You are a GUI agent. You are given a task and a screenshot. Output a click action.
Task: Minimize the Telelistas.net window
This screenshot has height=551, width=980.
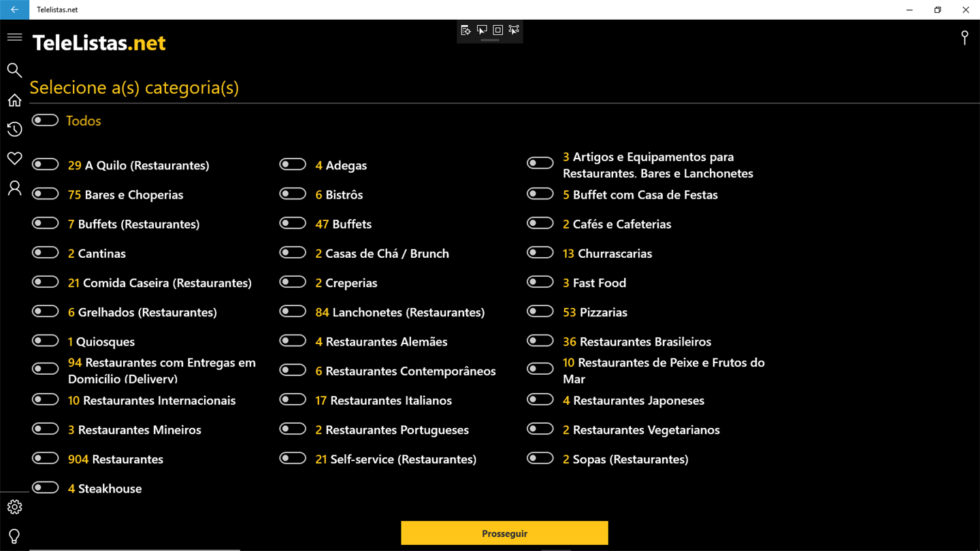coord(909,10)
